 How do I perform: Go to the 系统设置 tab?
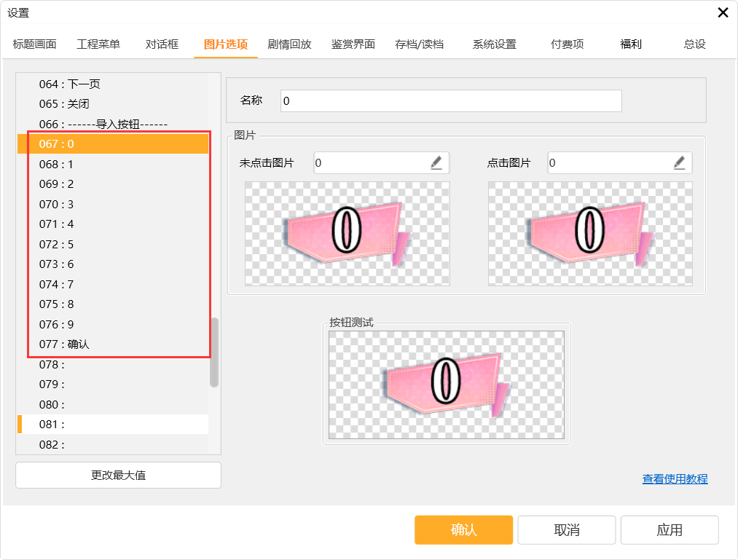[x=494, y=44]
